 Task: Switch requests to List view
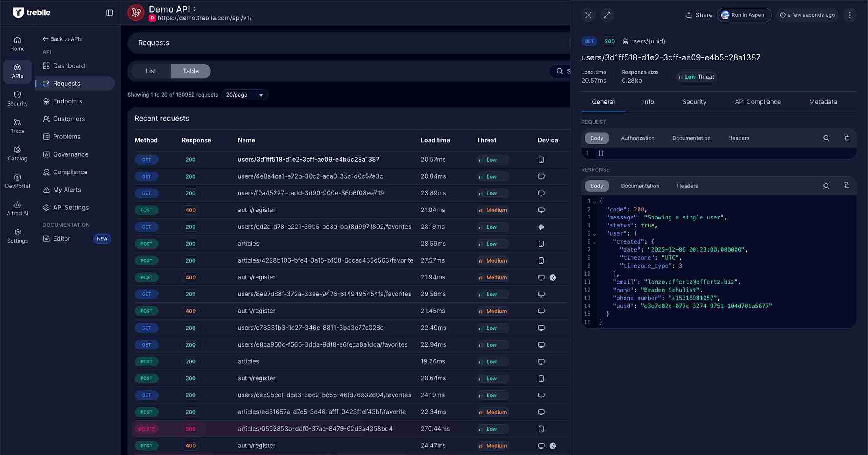tap(151, 71)
